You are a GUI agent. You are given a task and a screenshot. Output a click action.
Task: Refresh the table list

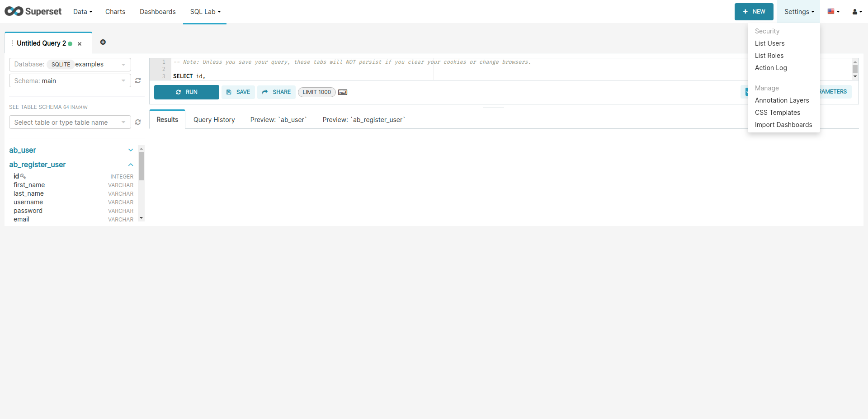point(138,122)
